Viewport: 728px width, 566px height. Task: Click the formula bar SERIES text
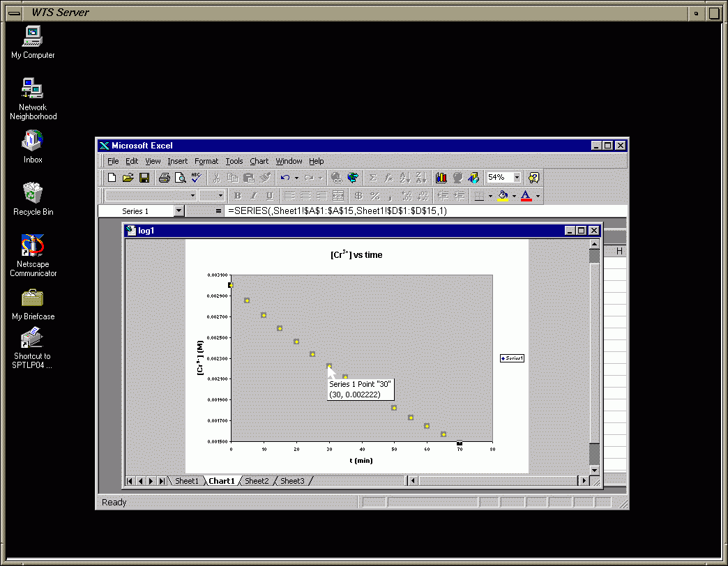pos(337,211)
